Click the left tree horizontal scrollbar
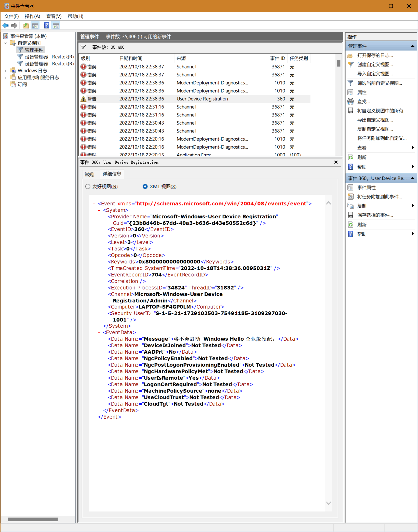The height and width of the screenshot is (532, 418). [33, 519]
